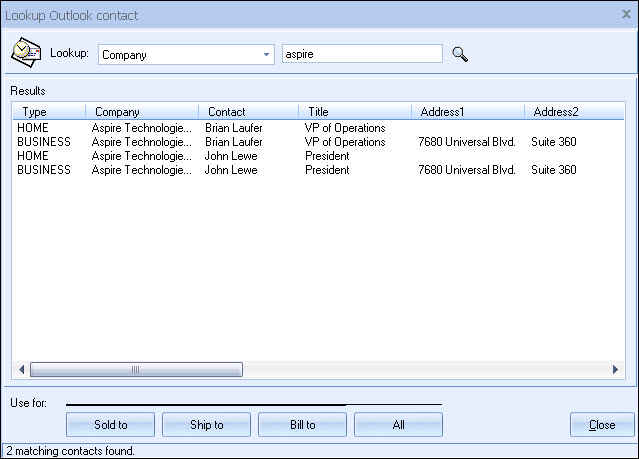639x459 pixels.
Task: Click the Close button at bottom right
Action: [602, 425]
